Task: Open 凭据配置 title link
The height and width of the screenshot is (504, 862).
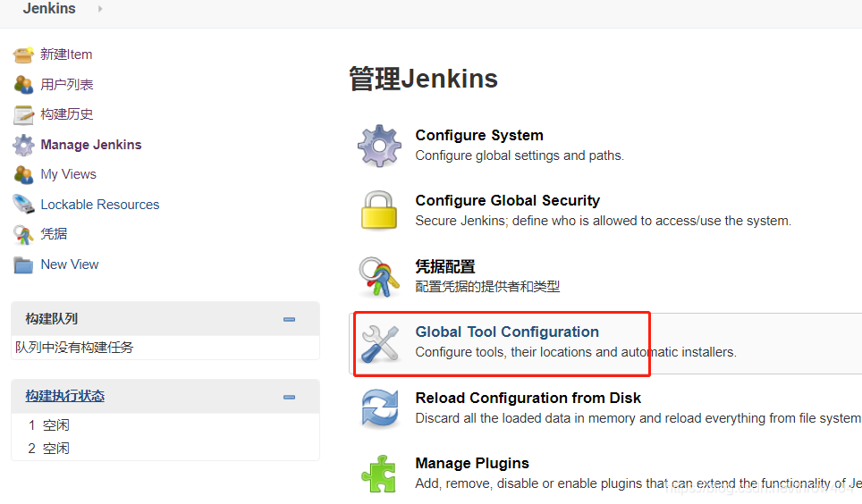Action: [x=445, y=266]
